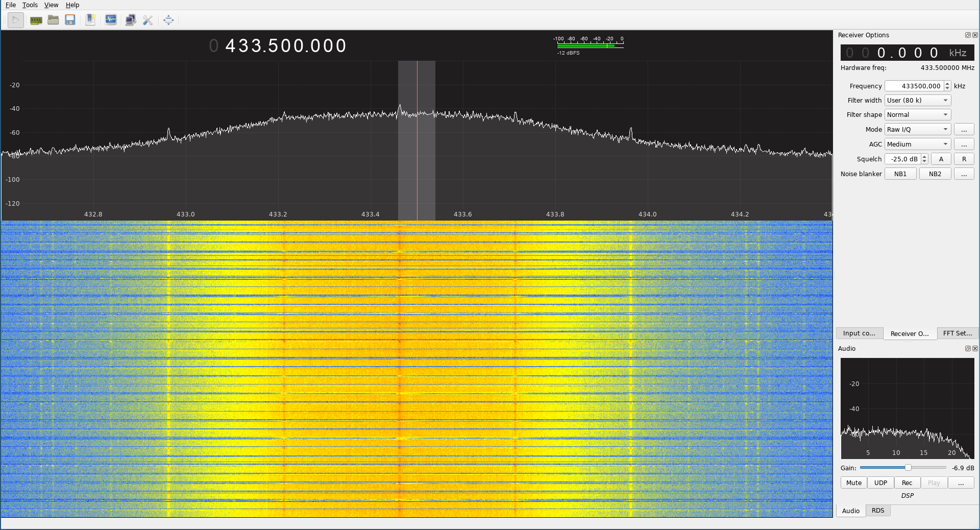The width and height of the screenshot is (980, 530).
Task: Click the audio Gain slider handle
Action: pos(908,468)
